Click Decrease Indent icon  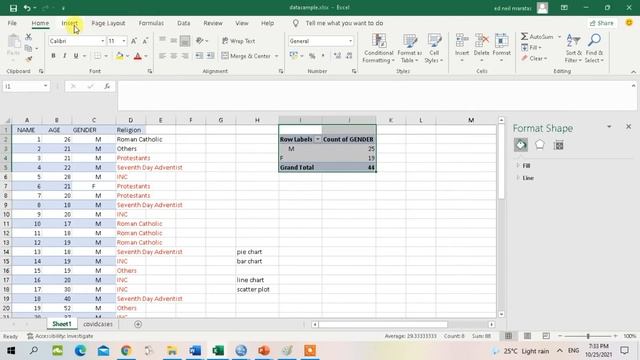tap(199, 56)
